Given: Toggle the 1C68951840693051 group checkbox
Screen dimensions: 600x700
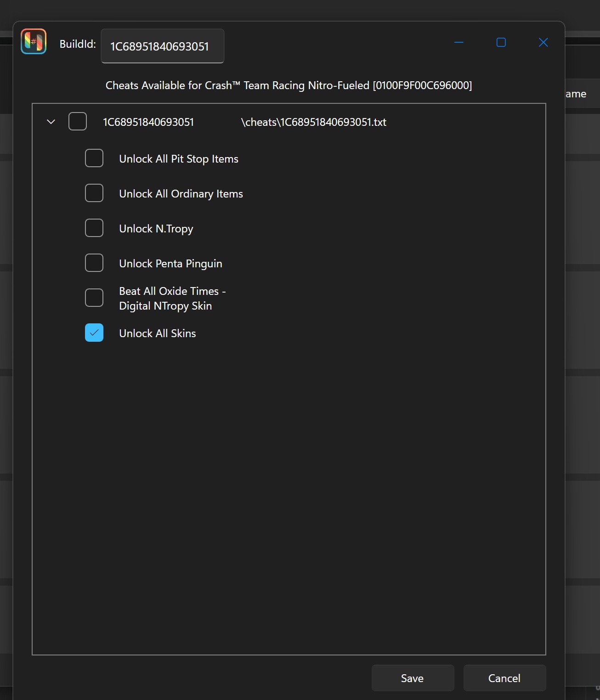Looking at the screenshot, I should pos(78,122).
